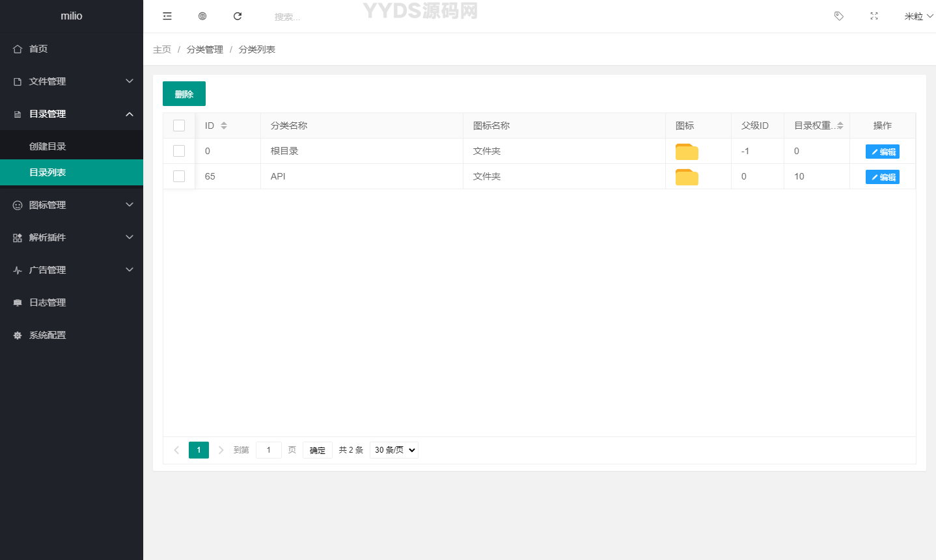Click the refresh icon in top bar
Screen dimensions: 936x560
pyautogui.click(x=238, y=16)
